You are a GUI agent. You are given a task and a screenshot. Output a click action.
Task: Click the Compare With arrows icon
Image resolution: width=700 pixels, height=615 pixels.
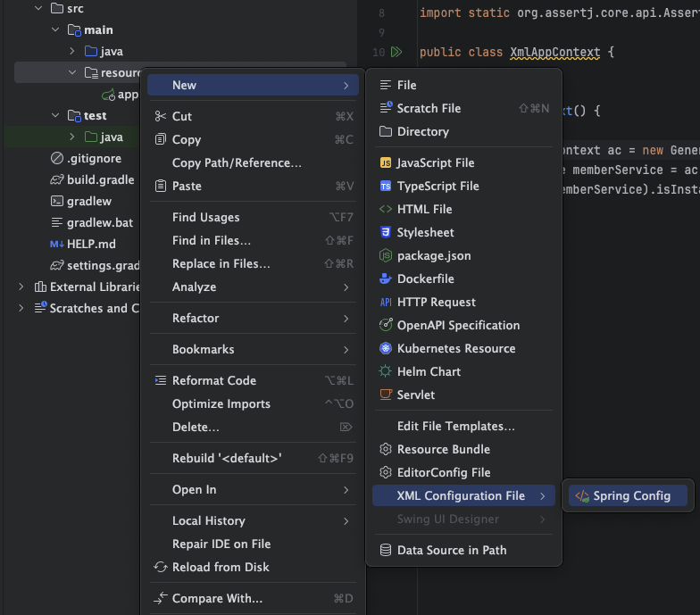click(x=161, y=598)
